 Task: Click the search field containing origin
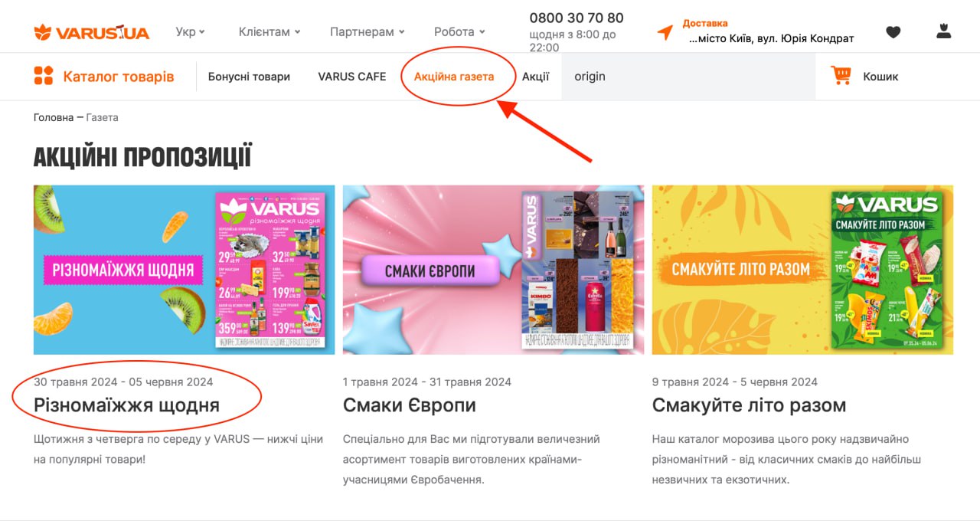pos(688,77)
